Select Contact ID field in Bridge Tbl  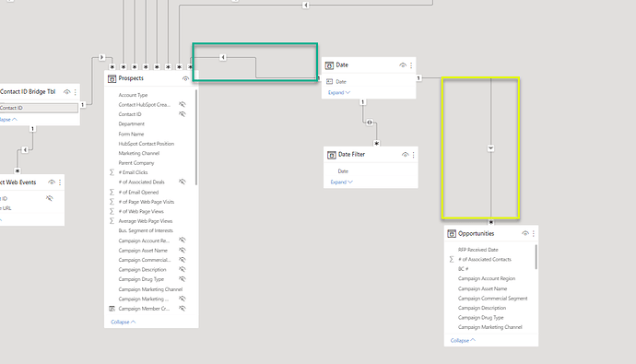(x=39, y=108)
